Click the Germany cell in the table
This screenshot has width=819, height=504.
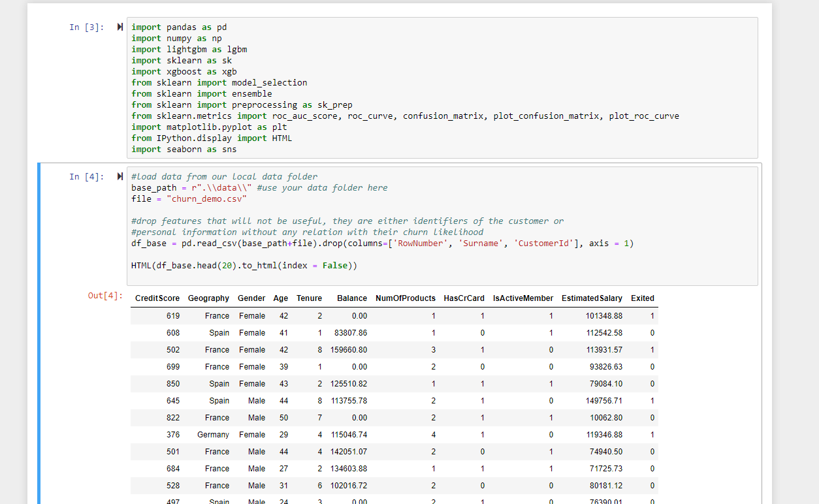(212, 434)
